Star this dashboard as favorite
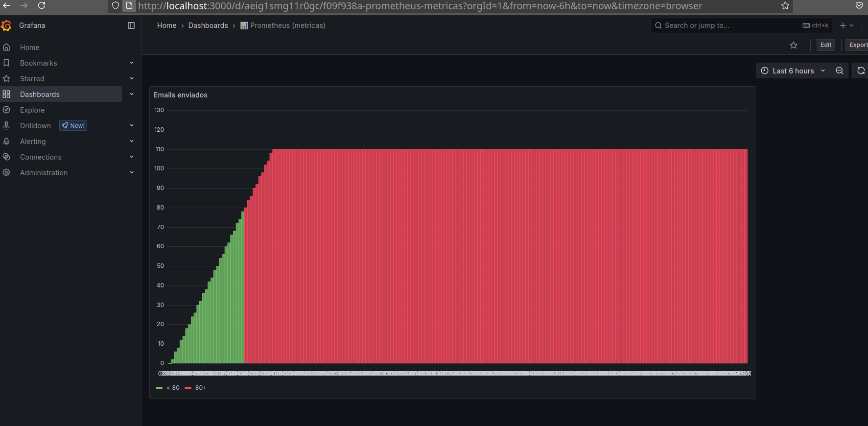Image resolution: width=868 pixels, height=426 pixels. coord(794,45)
